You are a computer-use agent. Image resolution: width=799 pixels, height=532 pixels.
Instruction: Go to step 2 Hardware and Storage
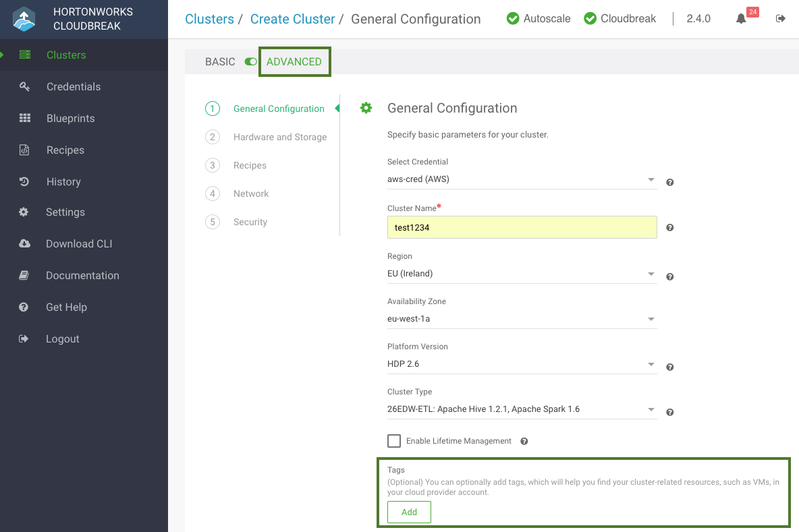[266, 137]
